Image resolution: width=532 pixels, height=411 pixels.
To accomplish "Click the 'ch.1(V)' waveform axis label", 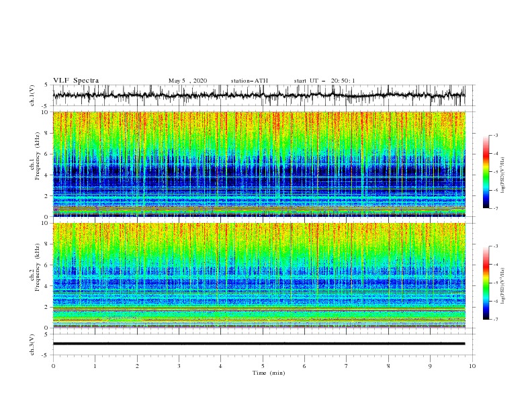I will [x=32, y=95].
